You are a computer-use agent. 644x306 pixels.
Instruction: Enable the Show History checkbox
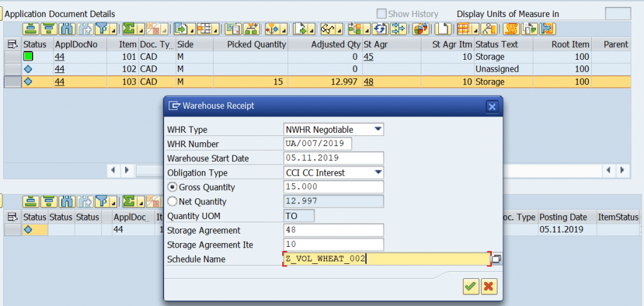pyautogui.click(x=382, y=14)
